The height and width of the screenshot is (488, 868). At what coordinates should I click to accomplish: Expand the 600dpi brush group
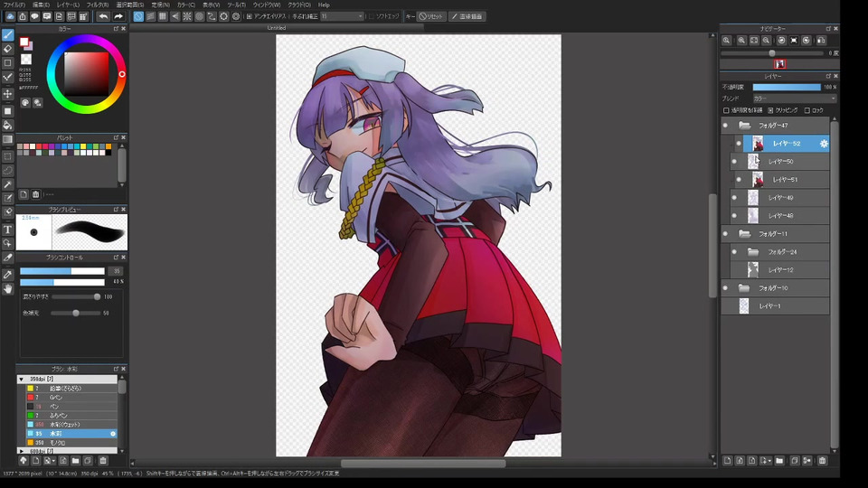(x=21, y=451)
